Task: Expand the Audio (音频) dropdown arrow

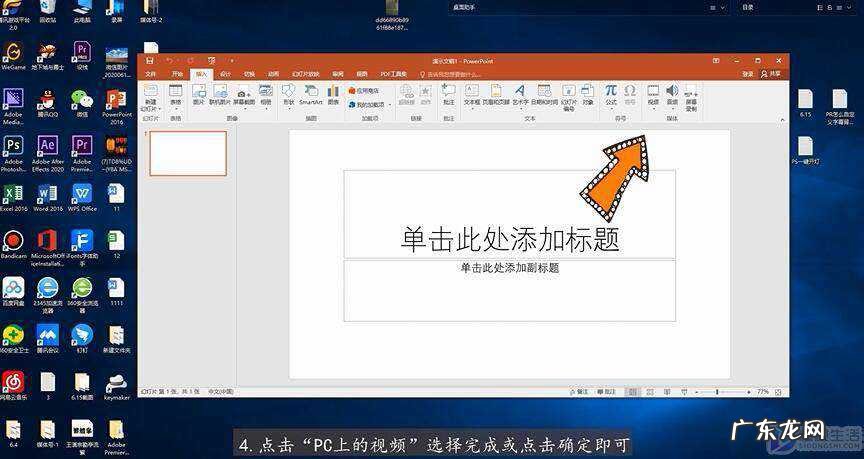Action: click(x=672, y=108)
